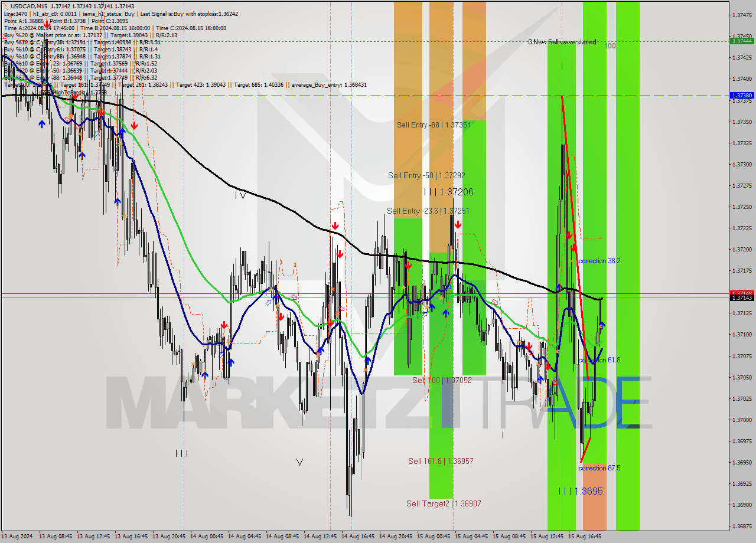Image resolution: width=756 pixels, height=543 pixels.
Task: Click the current price tag 1.37143
Action: (742, 297)
